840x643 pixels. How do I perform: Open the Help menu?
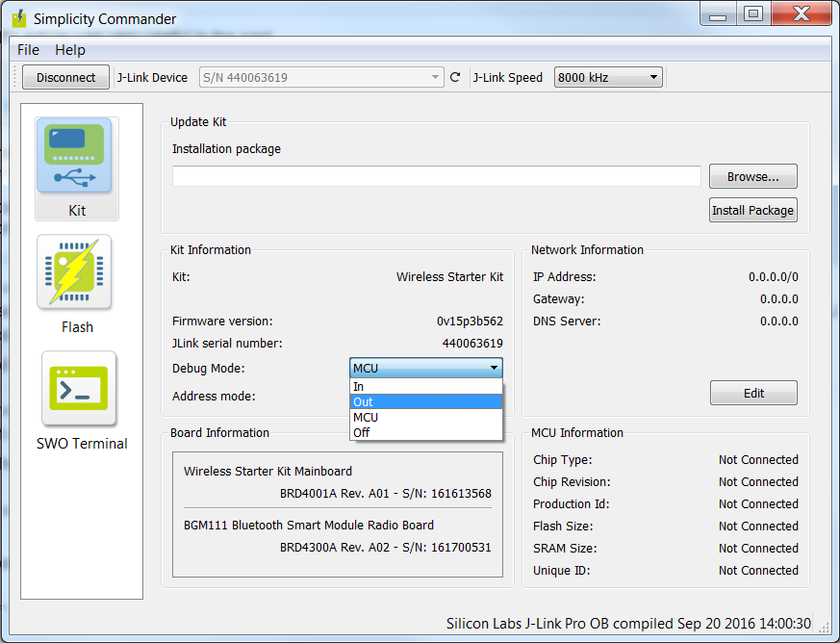(70, 50)
